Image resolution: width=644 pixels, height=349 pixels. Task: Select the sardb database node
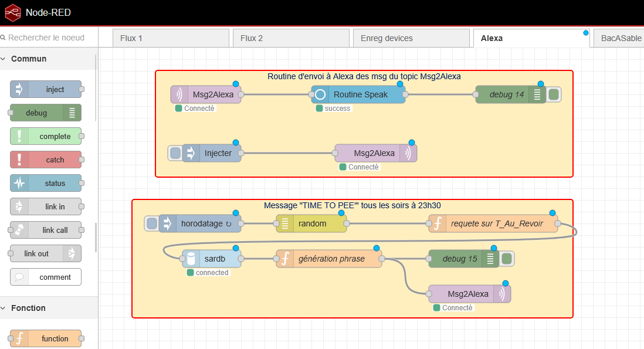tap(211, 259)
